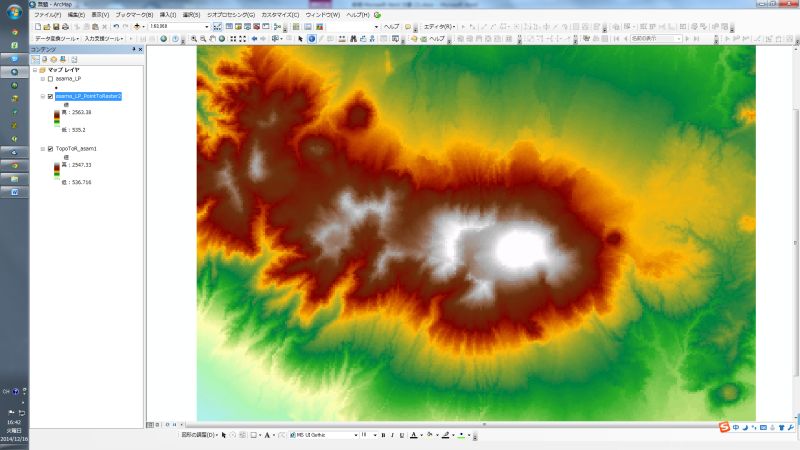
Task: Uncheck the TopoToR_asam1 layer visibility
Action: click(x=51, y=148)
